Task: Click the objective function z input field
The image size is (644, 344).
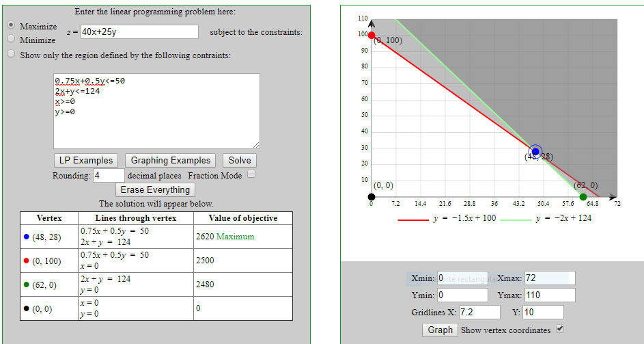Action: (x=138, y=32)
